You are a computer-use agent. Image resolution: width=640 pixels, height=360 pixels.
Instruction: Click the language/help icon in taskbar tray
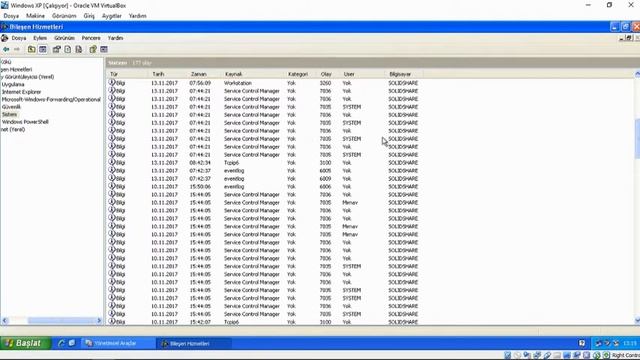tap(582, 343)
